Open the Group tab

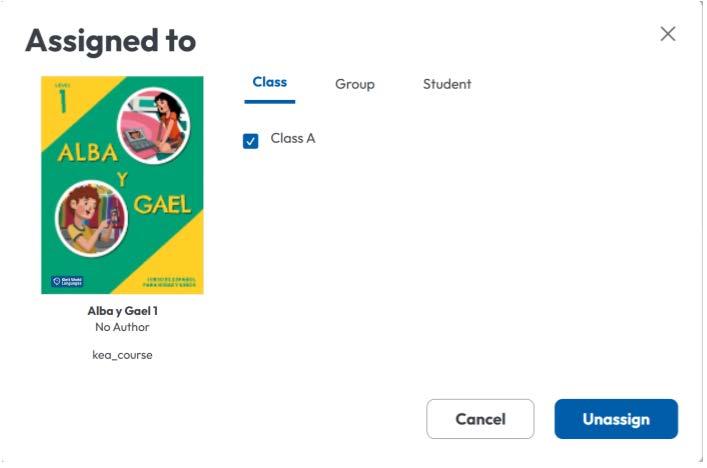355,84
